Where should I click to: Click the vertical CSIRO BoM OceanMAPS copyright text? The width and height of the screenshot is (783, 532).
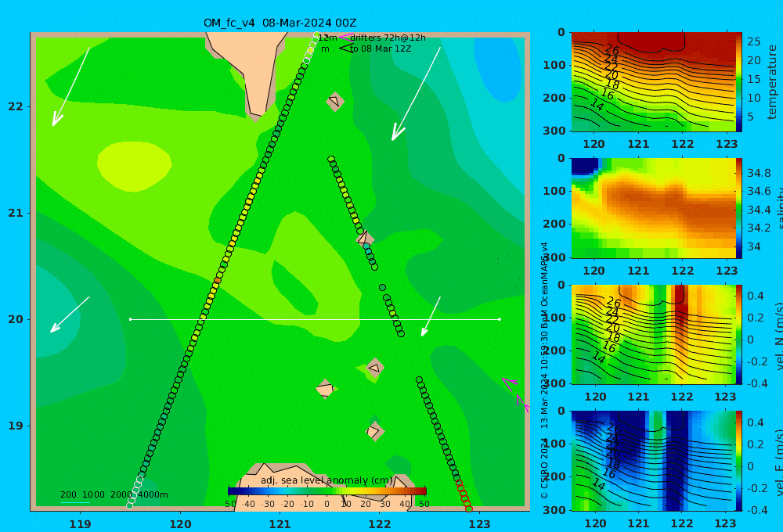coord(544,370)
